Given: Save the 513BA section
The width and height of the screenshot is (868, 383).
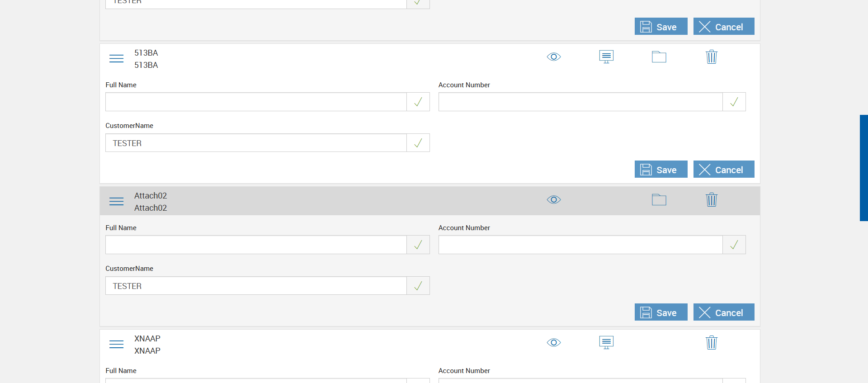Looking at the screenshot, I should click(660, 170).
